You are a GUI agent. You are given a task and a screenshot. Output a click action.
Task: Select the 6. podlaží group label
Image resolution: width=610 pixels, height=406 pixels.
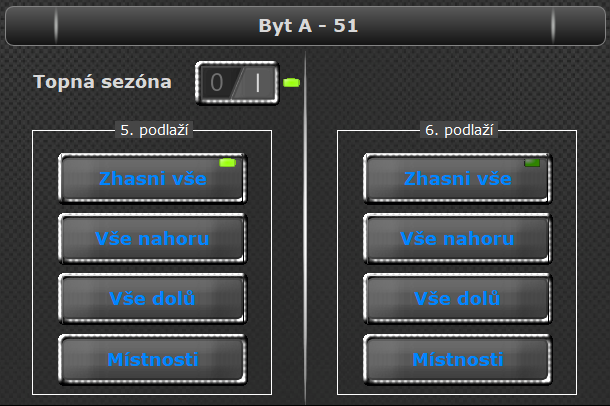[x=459, y=130]
